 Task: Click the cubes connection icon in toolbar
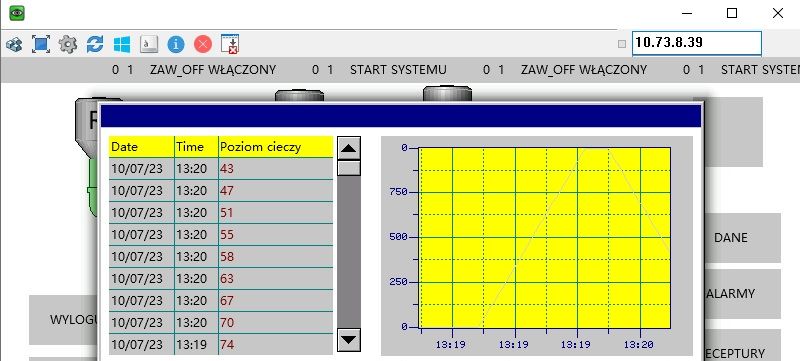tap(14, 44)
